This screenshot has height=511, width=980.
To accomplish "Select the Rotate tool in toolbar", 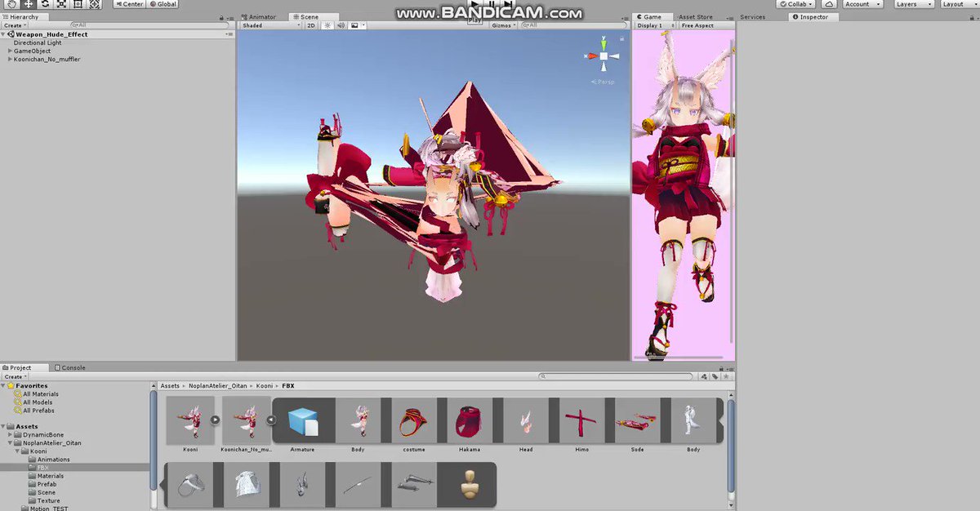I will (45, 4).
